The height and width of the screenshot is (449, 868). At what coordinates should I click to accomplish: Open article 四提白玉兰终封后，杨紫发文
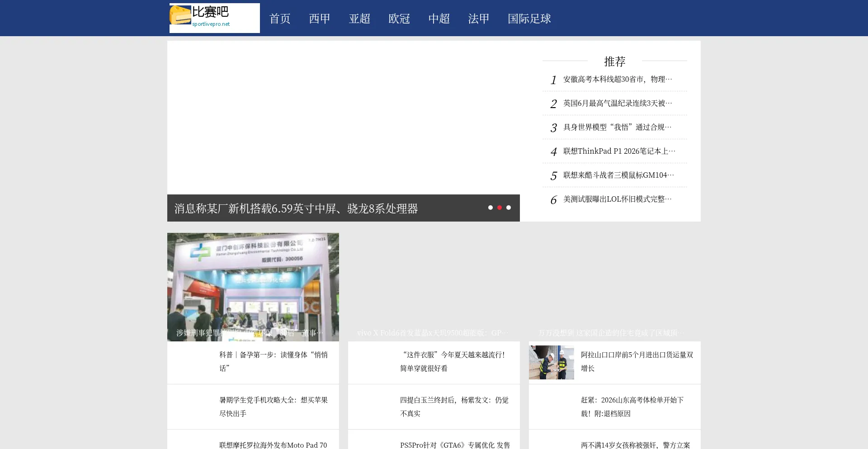click(x=454, y=406)
